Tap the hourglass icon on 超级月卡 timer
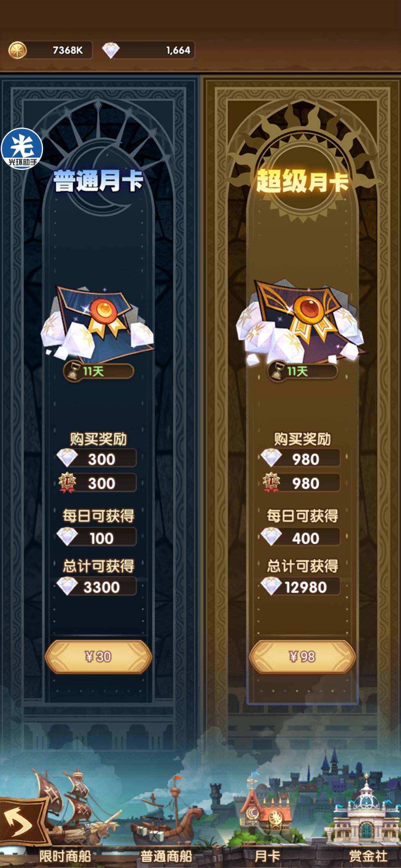This screenshot has height=868, width=401. (277, 371)
